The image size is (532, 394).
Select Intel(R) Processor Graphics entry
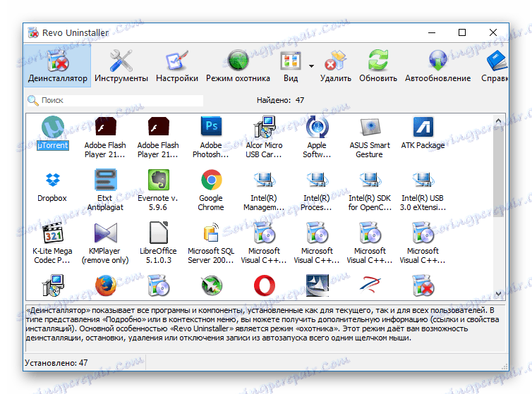click(x=317, y=190)
